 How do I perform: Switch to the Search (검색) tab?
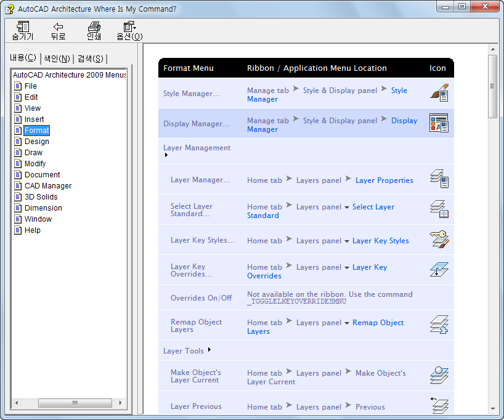[91, 59]
